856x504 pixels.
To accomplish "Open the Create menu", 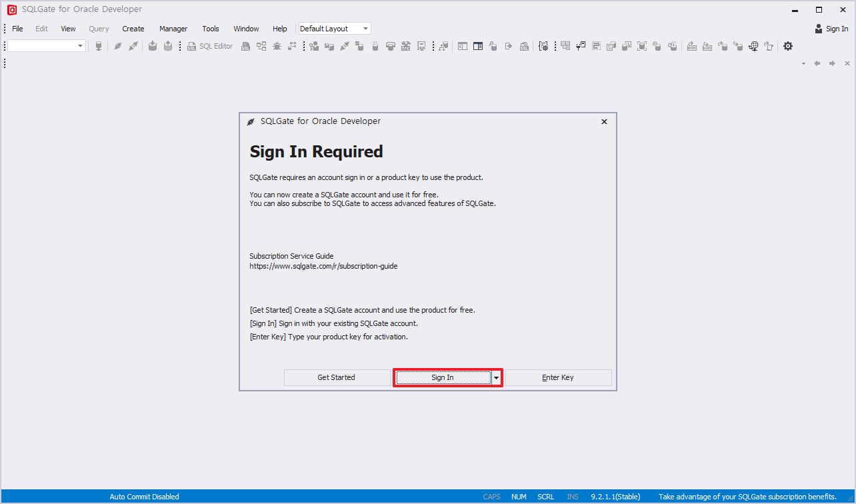I will [x=133, y=29].
